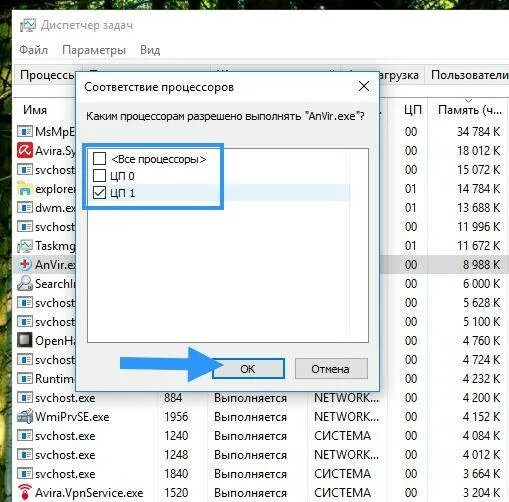Enable the ЦП 0 checkbox
This screenshot has width=509, height=502.
pyautogui.click(x=99, y=175)
